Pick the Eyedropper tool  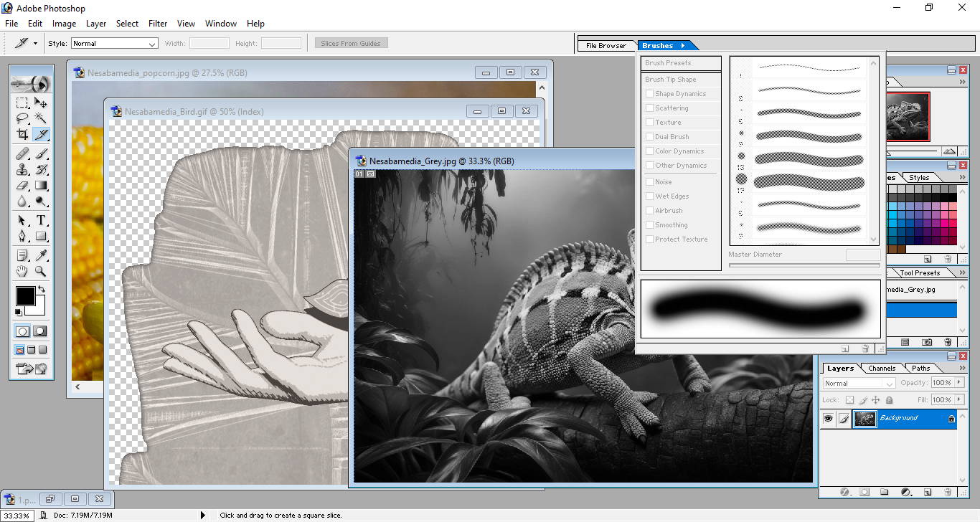click(x=41, y=255)
